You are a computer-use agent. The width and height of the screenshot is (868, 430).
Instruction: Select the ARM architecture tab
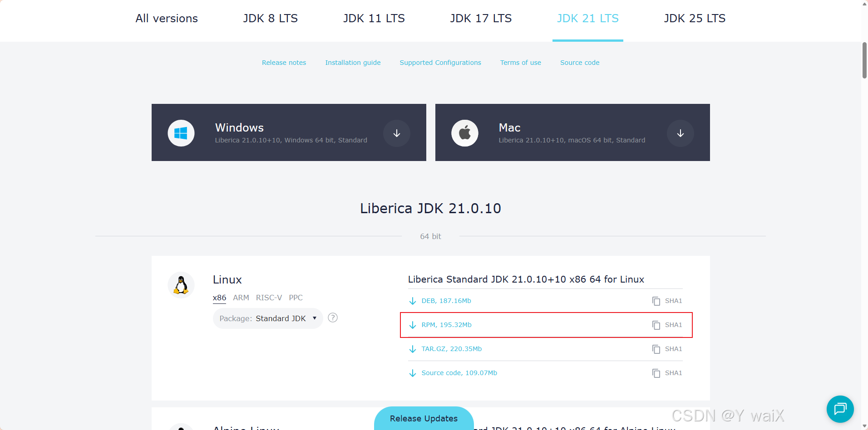pyautogui.click(x=241, y=298)
